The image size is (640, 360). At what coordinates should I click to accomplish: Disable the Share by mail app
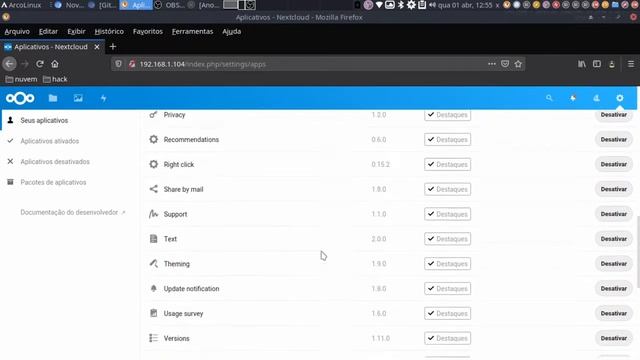(613, 189)
